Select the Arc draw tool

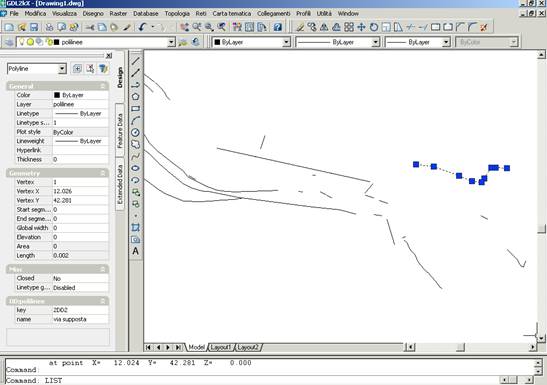click(x=135, y=121)
